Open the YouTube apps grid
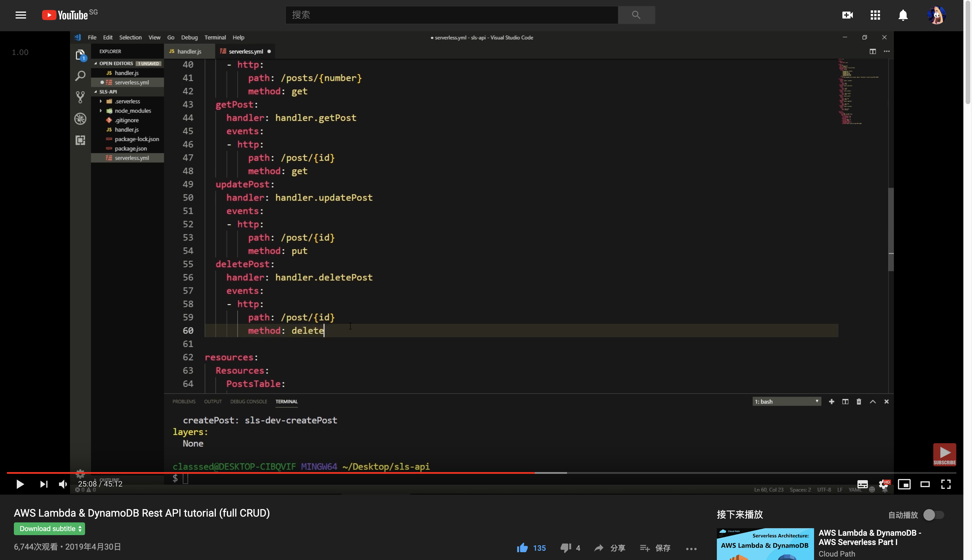Viewport: 972px width, 560px height. pyautogui.click(x=875, y=15)
